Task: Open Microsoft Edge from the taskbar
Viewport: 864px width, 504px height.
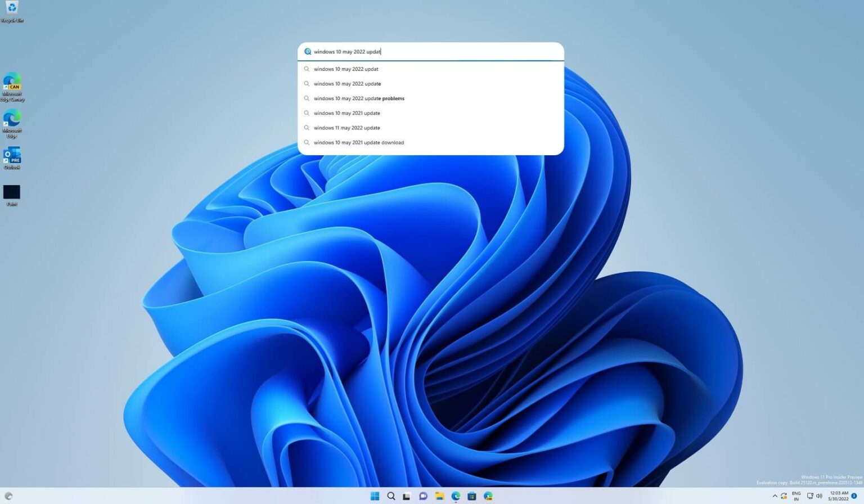Action: (x=455, y=496)
